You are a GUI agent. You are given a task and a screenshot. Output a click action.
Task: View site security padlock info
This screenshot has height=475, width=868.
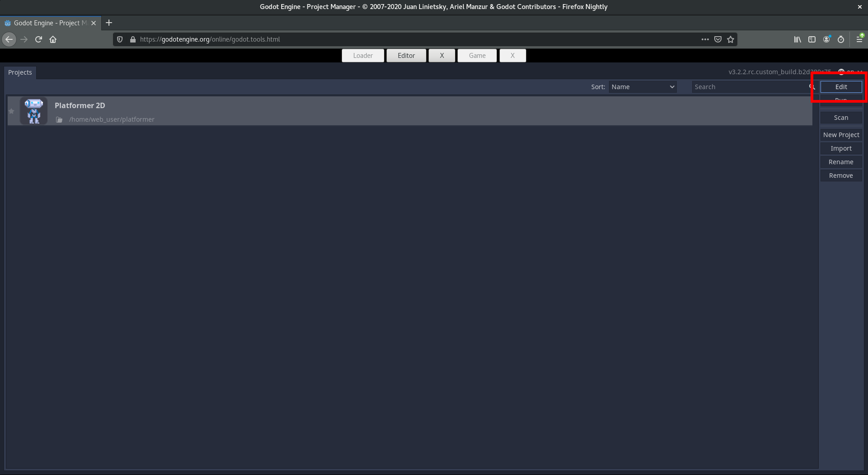[133, 39]
